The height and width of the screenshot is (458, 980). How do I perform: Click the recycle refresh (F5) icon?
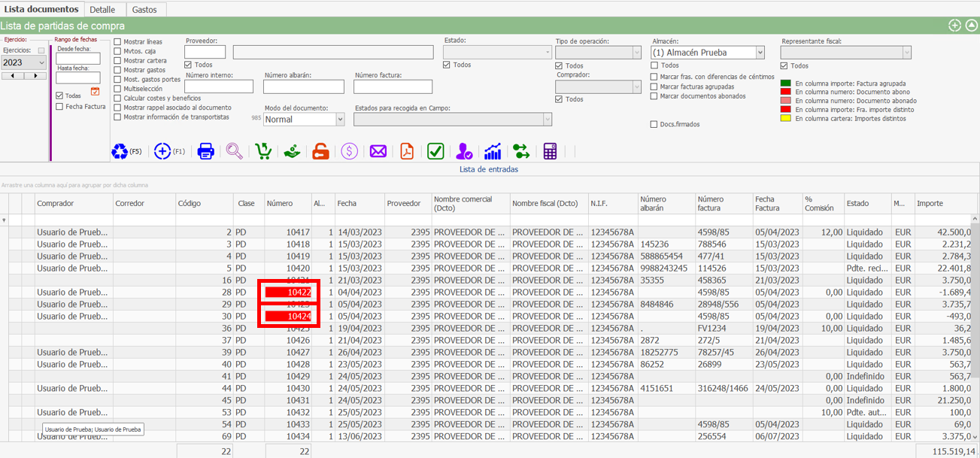(x=120, y=151)
